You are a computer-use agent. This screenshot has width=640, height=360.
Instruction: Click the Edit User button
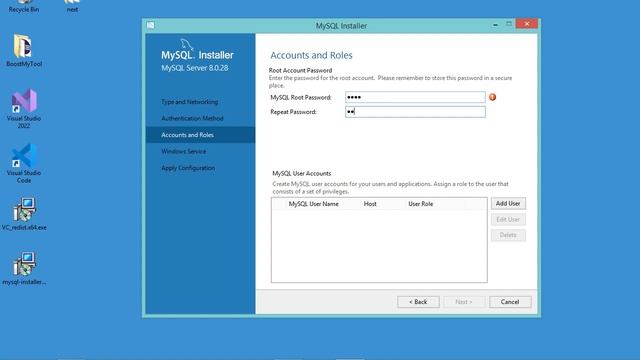click(508, 220)
